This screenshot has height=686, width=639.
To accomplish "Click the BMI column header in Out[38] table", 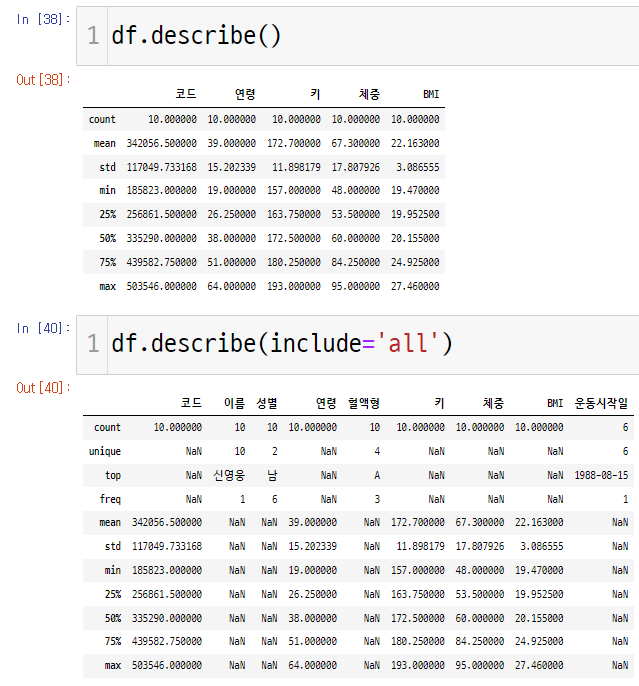I will click(x=431, y=94).
